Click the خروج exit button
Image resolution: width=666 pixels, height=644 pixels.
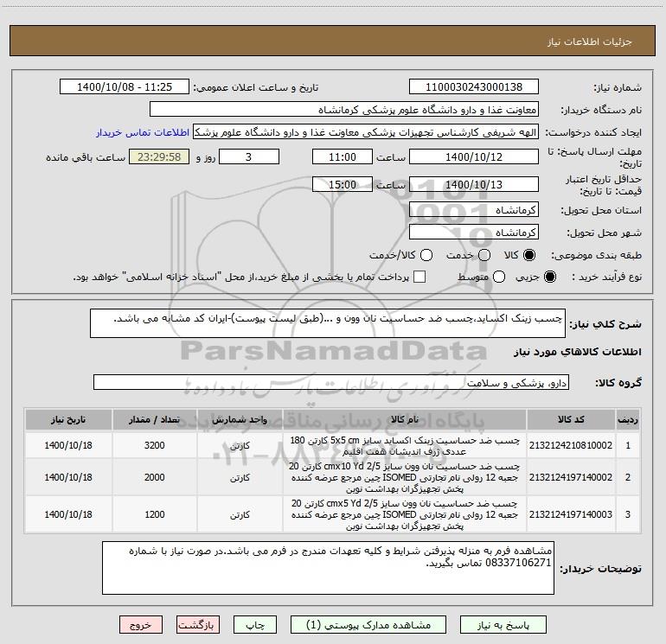click(x=141, y=625)
